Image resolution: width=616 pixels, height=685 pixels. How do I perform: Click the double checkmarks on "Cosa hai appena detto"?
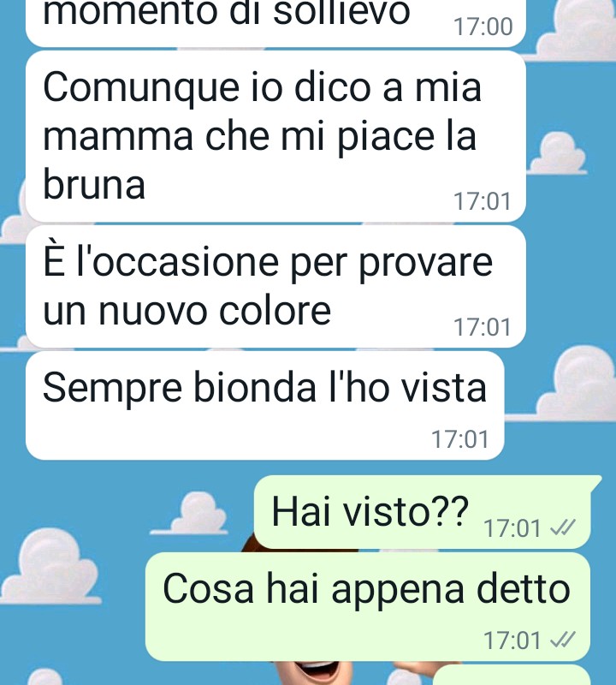point(563,640)
